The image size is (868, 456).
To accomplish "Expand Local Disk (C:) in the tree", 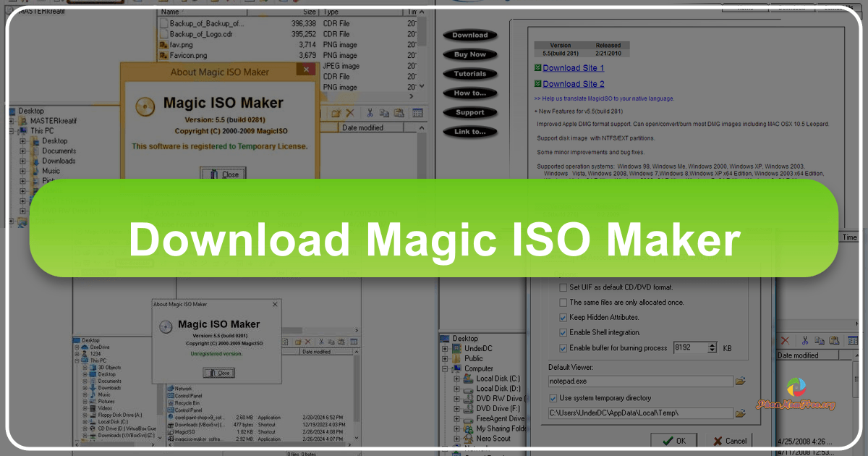I will click(456, 379).
